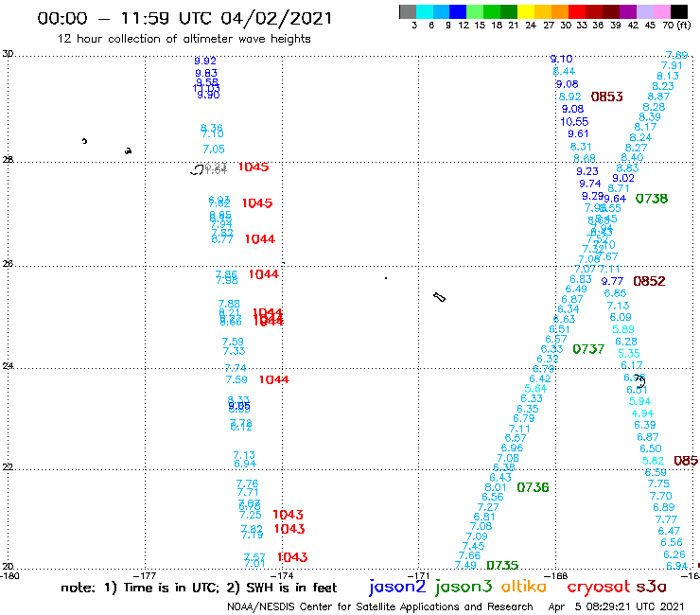Click the '8.17' wave height value

pos(645,127)
